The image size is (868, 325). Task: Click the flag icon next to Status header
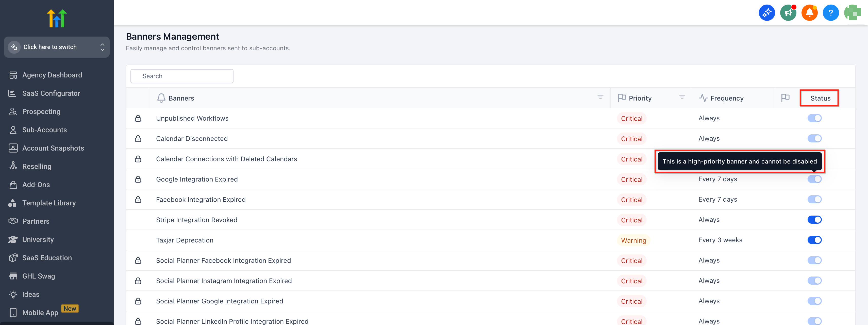pyautogui.click(x=785, y=98)
